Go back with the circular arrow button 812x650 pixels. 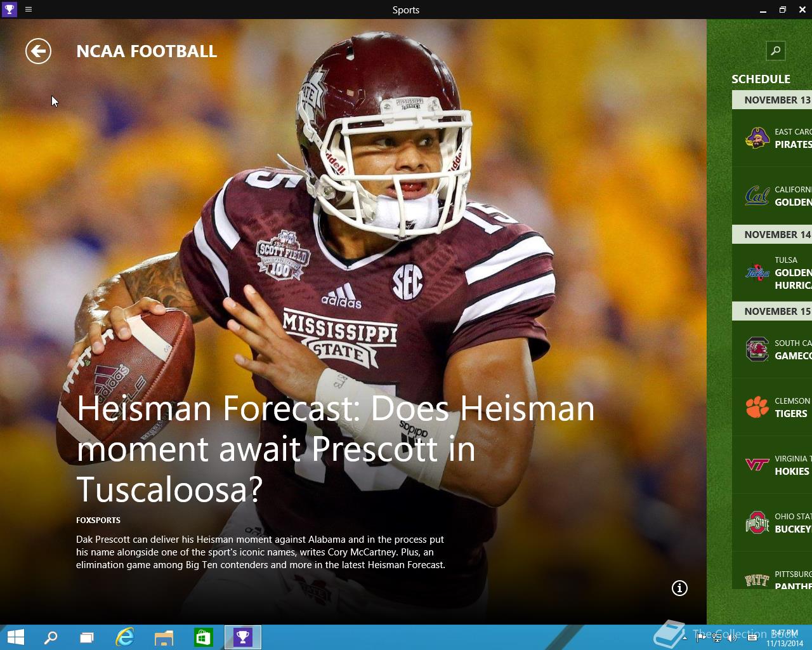(38, 51)
